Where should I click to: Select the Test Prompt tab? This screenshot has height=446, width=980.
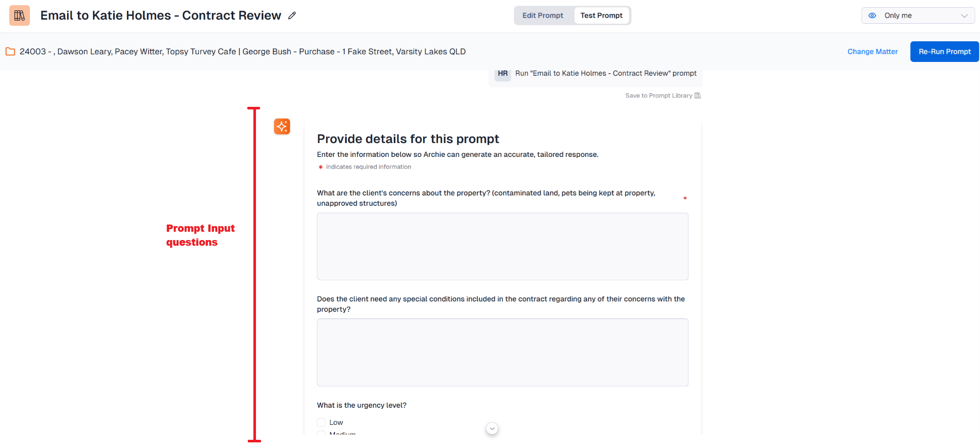coord(601,15)
